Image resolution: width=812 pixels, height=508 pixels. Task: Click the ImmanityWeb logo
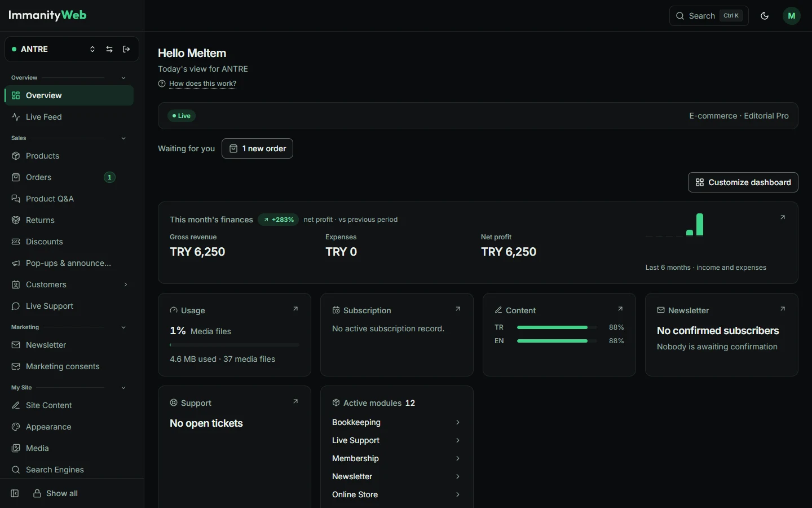[48, 15]
